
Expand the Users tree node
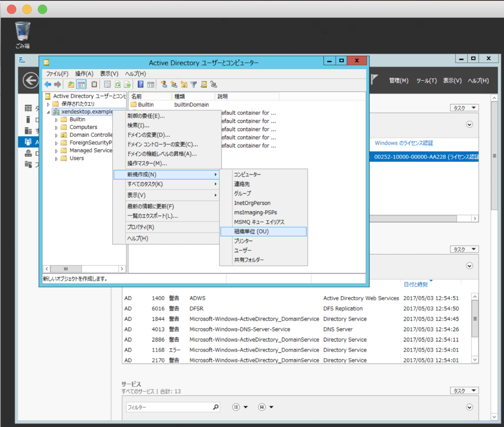(x=57, y=159)
